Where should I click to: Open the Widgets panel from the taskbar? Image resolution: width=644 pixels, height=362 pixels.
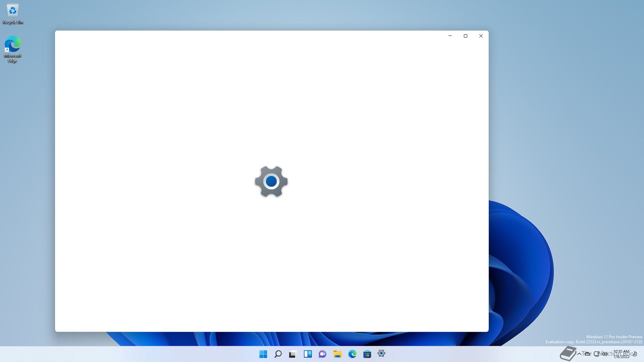click(308, 354)
